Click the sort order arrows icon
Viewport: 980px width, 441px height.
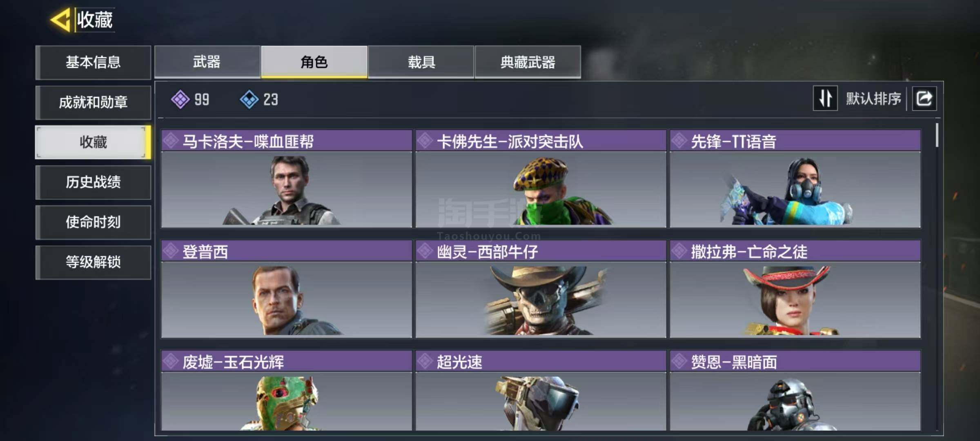[825, 98]
